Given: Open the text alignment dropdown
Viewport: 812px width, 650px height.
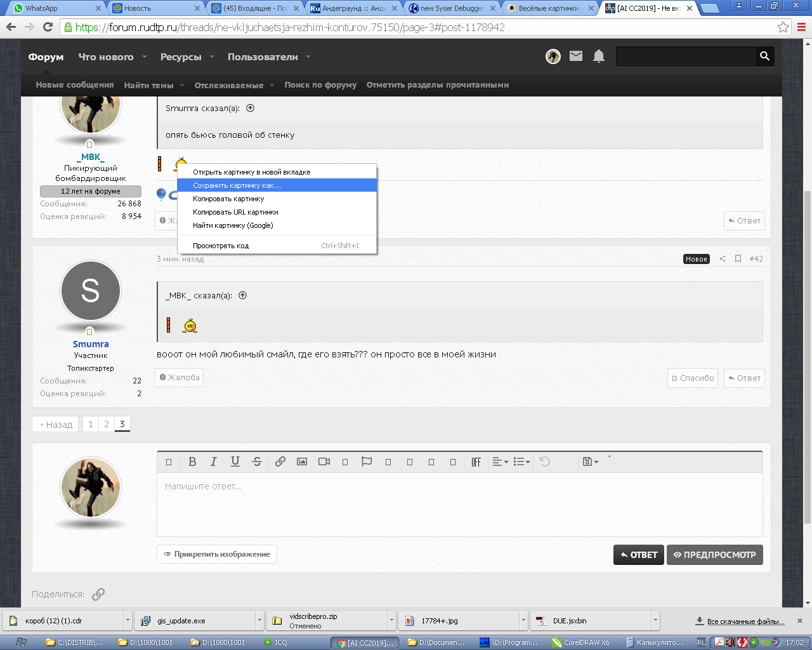Looking at the screenshot, I should pos(501,462).
